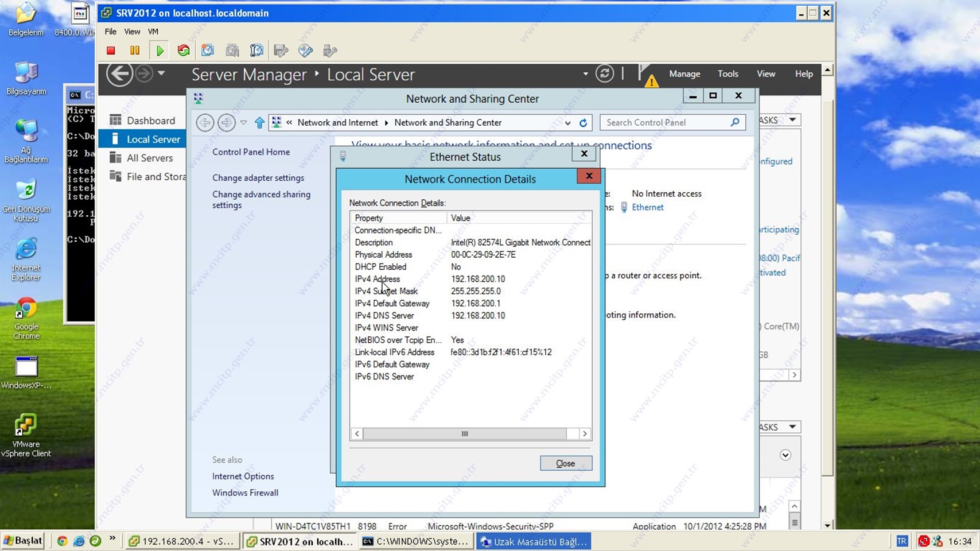The image size is (980, 551).
Task: Open Belgelerim desktop folder
Action: pyautogui.click(x=26, y=20)
